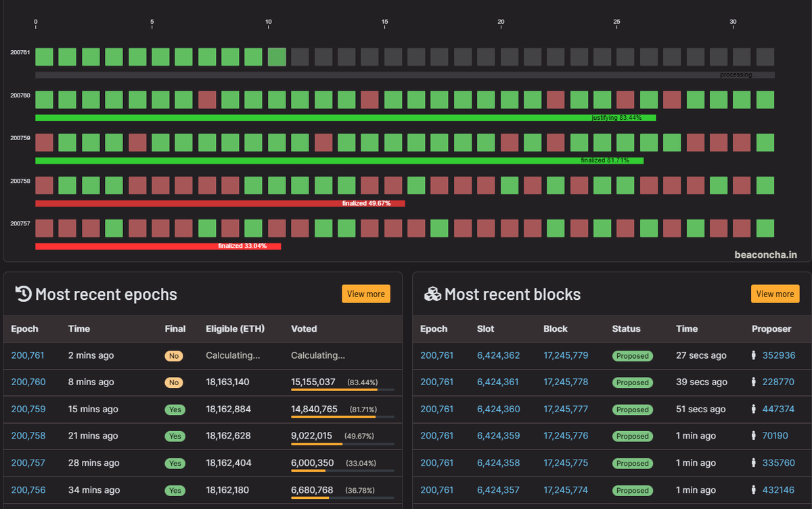Open epoch 200,760 in the epochs table
Screen dimensions: 812x509
(x=28, y=382)
